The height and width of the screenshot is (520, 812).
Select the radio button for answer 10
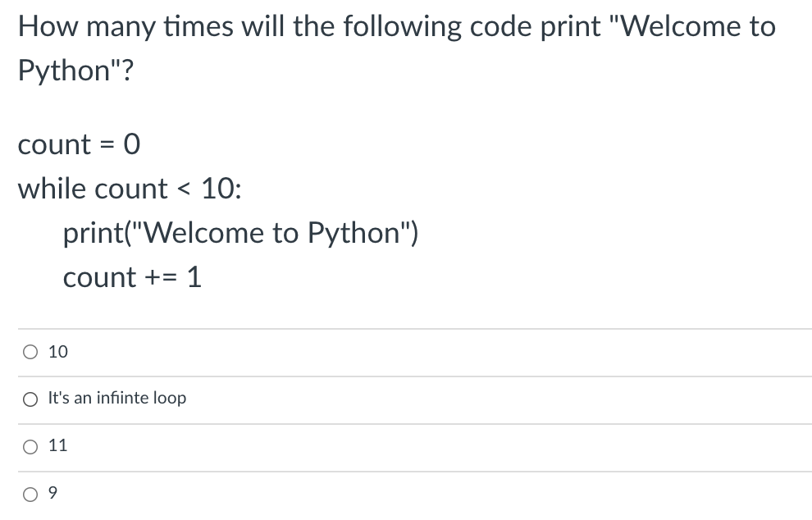click(x=30, y=352)
